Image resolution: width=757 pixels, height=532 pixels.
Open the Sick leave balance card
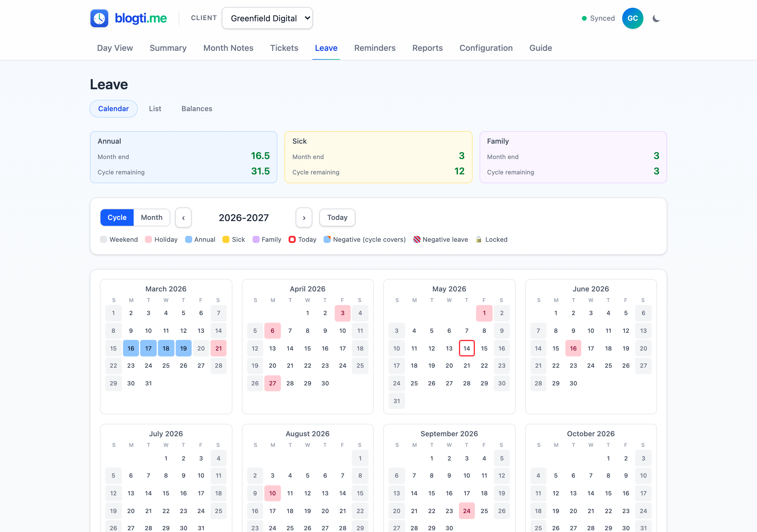point(378,157)
